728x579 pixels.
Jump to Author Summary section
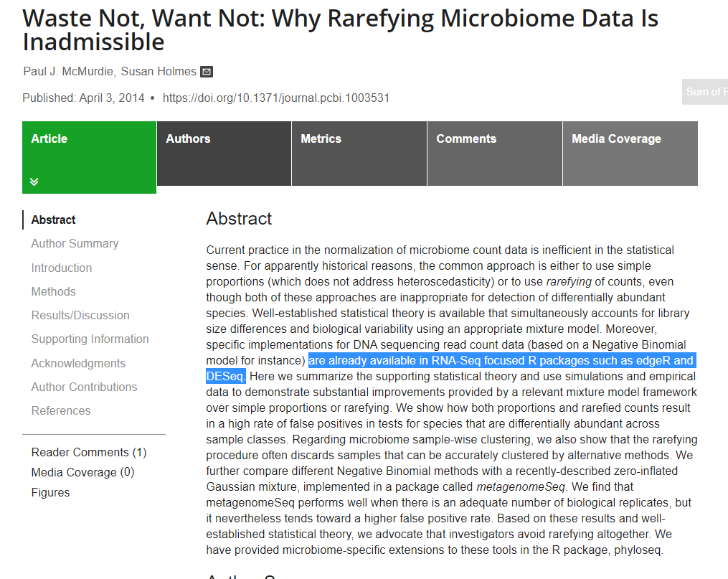[x=75, y=244]
